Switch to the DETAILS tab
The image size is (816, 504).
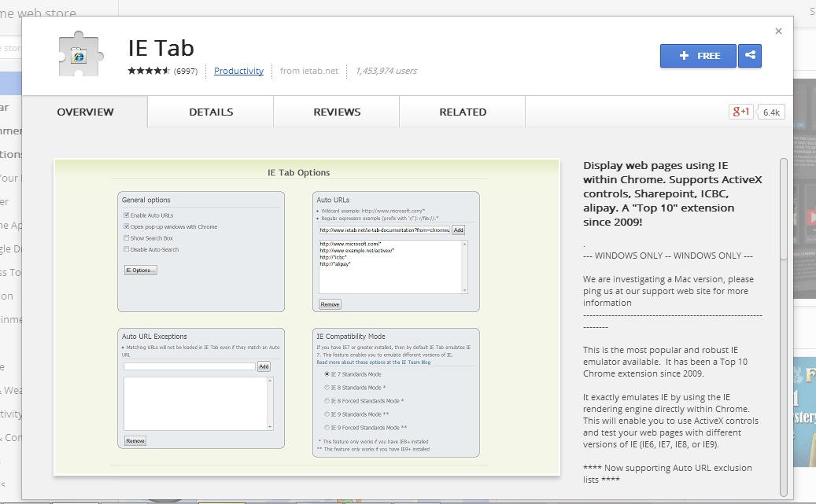click(x=210, y=112)
